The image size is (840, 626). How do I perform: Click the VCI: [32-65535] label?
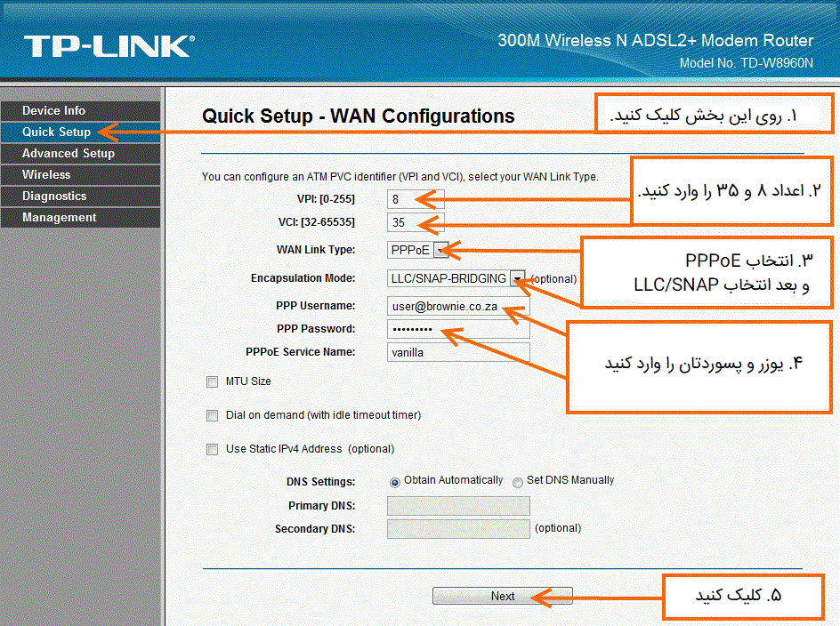(x=317, y=222)
